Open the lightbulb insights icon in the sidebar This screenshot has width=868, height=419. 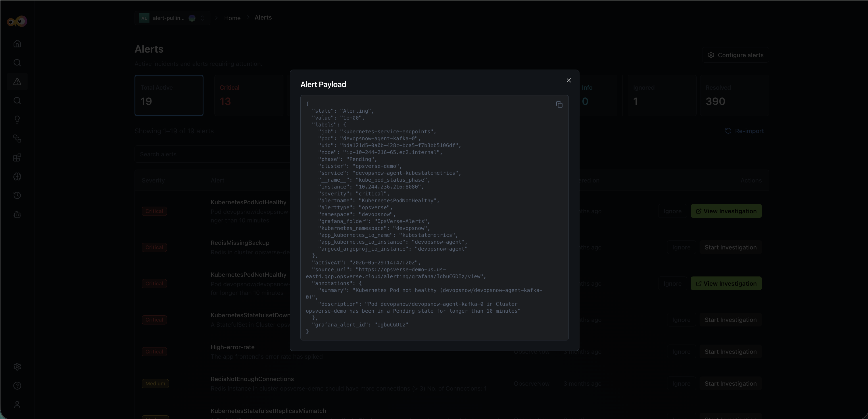click(x=17, y=120)
